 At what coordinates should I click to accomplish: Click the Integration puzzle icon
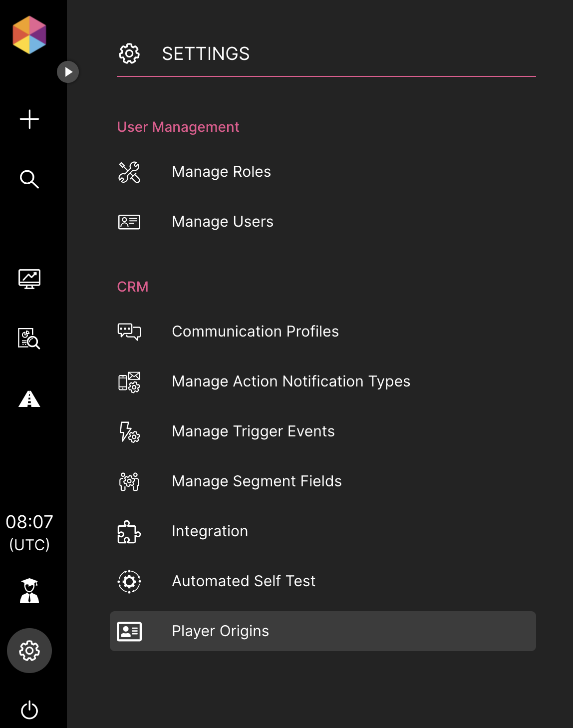(x=129, y=532)
